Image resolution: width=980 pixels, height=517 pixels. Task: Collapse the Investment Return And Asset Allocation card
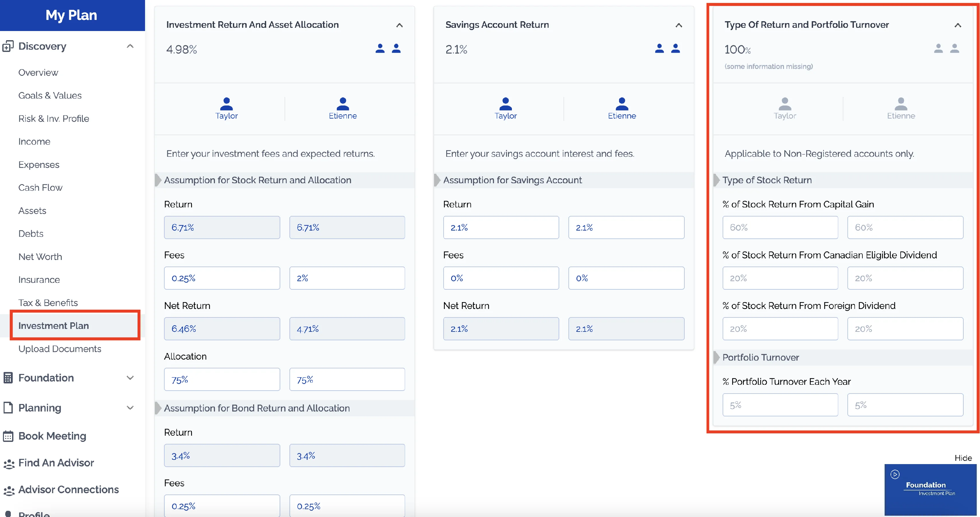[399, 25]
